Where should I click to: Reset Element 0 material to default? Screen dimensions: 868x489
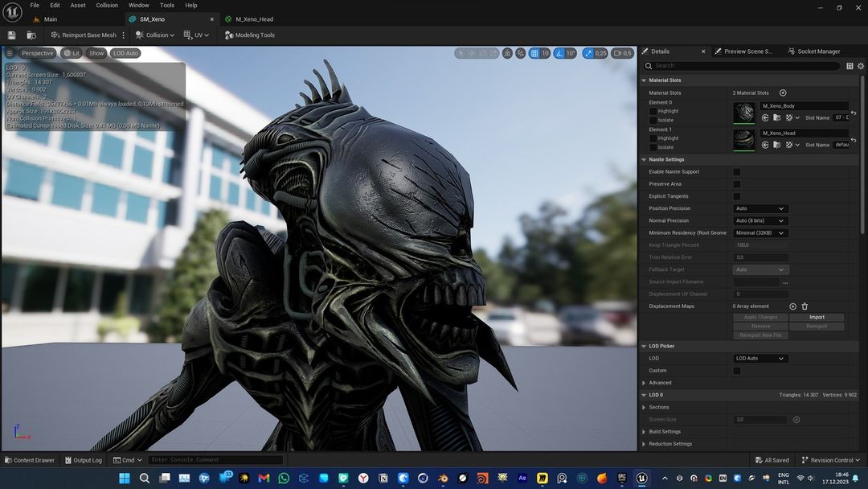(x=854, y=113)
